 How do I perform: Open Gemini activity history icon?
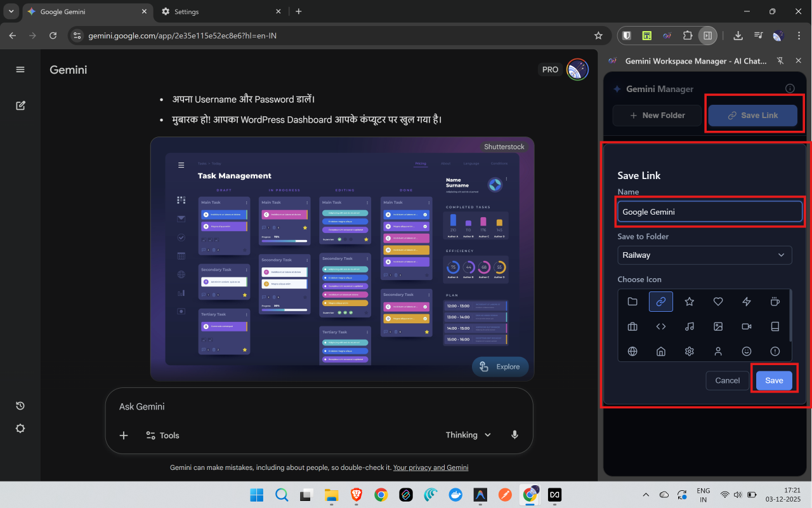[x=20, y=406]
